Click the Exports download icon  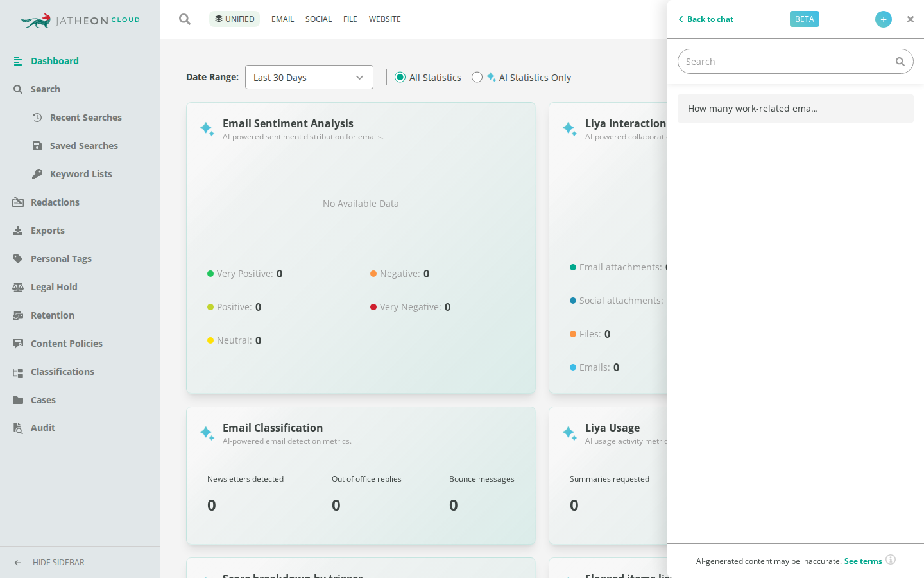tap(18, 231)
